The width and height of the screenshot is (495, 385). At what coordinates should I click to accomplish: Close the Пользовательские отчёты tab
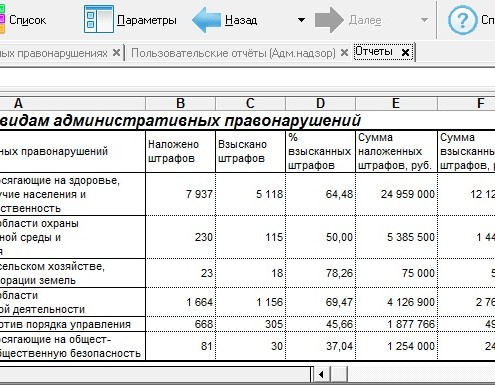tap(344, 53)
